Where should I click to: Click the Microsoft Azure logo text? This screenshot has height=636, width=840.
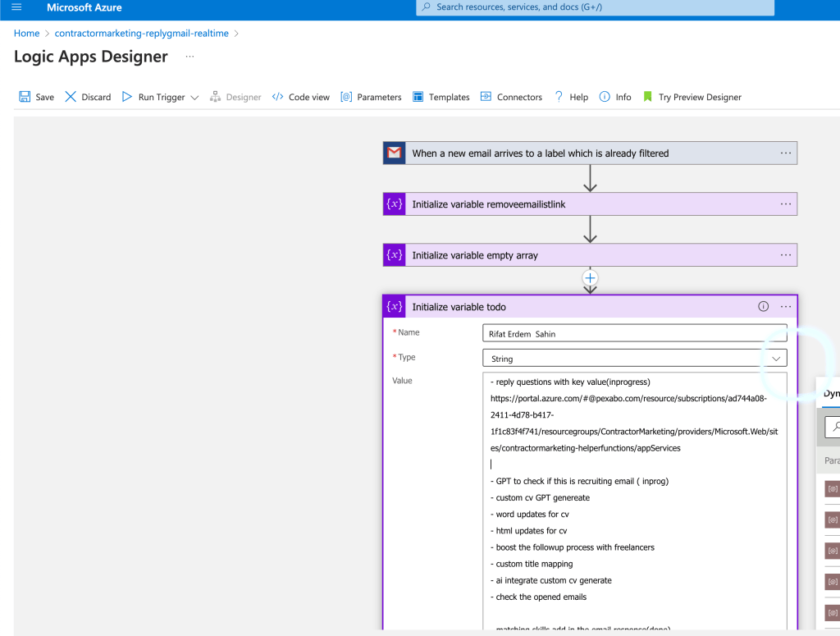[x=84, y=7]
